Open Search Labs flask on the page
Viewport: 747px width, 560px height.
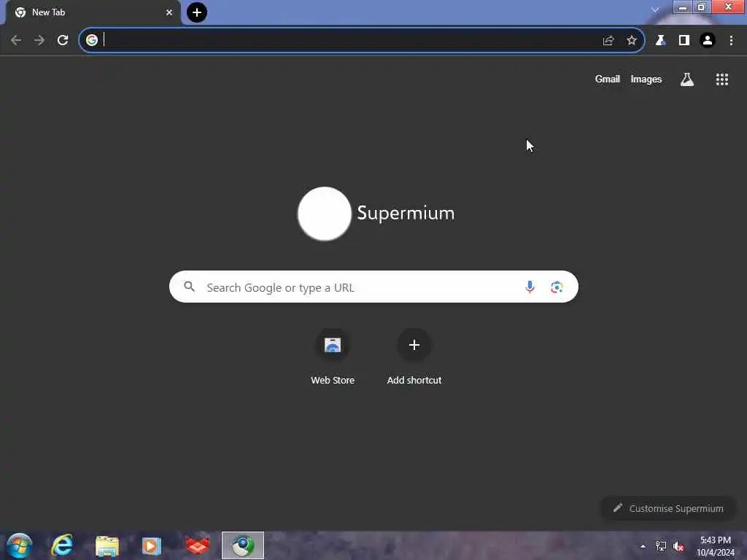point(686,79)
